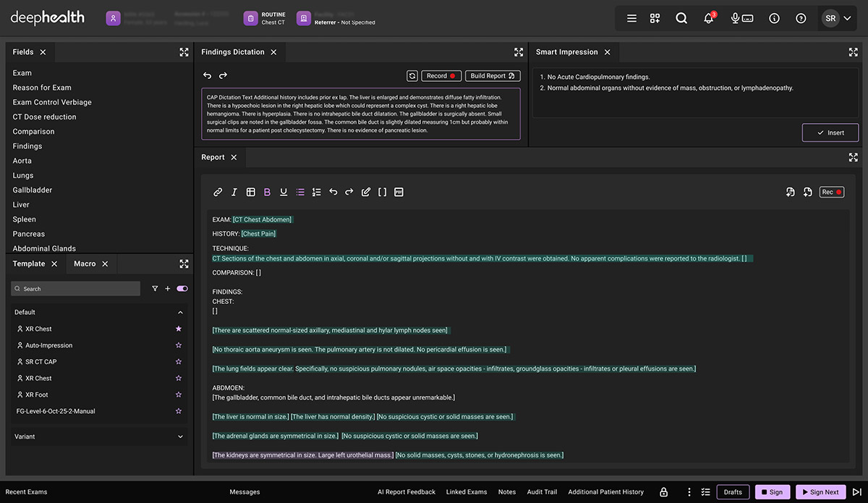Favorite the SR CT CAP template
Image resolution: width=868 pixels, height=503 pixels.
tap(179, 362)
